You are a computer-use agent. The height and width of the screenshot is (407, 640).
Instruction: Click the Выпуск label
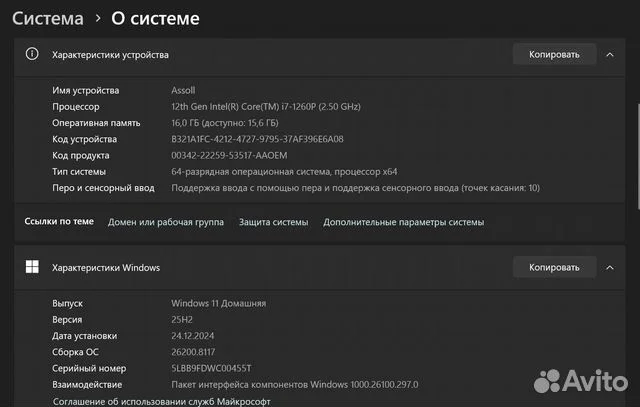pos(67,303)
